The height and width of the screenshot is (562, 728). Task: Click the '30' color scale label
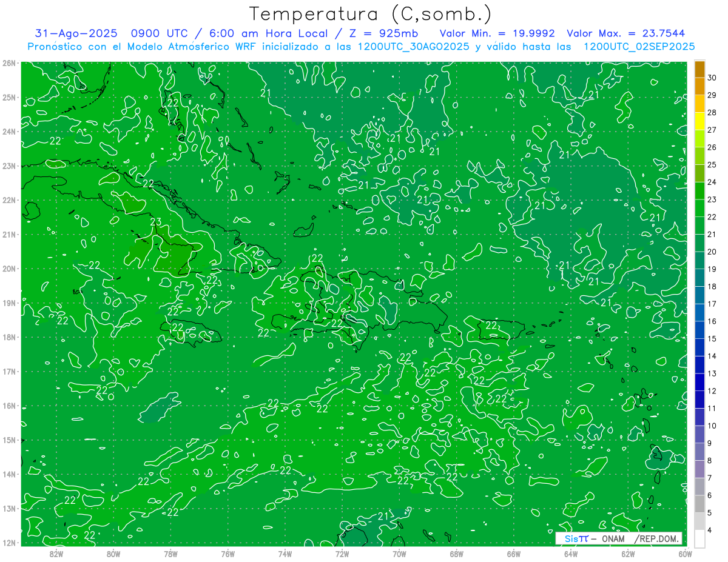tap(712, 78)
